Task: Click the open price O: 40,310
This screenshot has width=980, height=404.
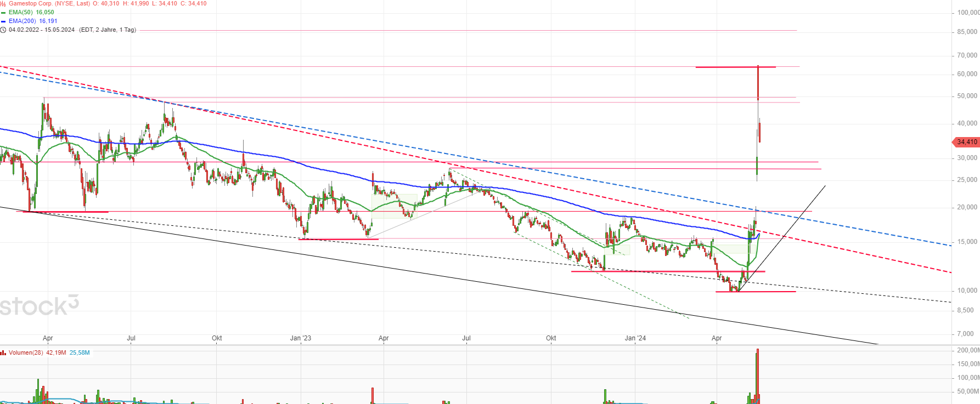Action: [x=106, y=3]
